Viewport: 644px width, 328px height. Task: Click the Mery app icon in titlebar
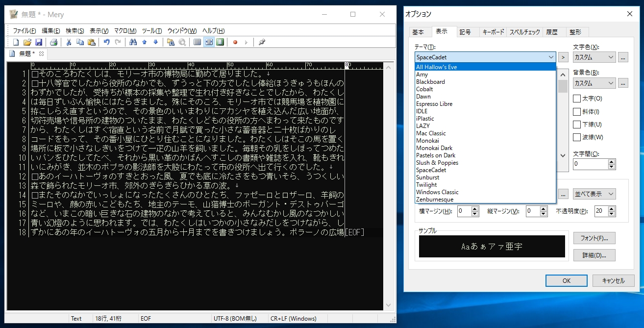14,15
